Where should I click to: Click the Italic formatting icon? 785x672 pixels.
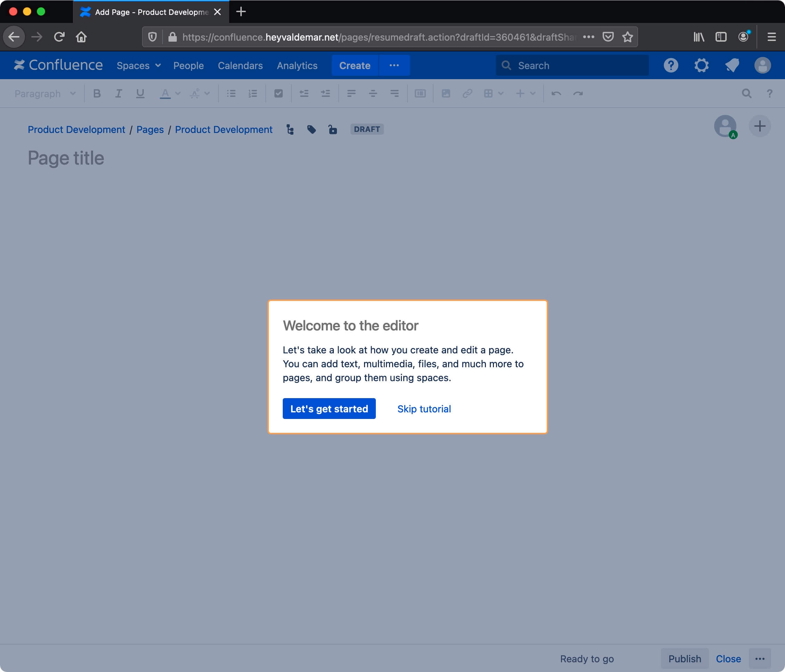tap(118, 93)
